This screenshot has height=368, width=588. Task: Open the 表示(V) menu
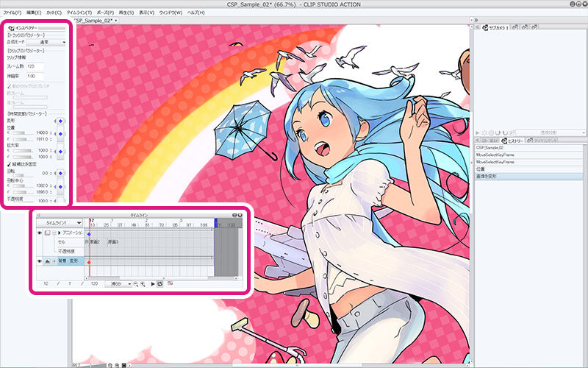pyautogui.click(x=146, y=13)
